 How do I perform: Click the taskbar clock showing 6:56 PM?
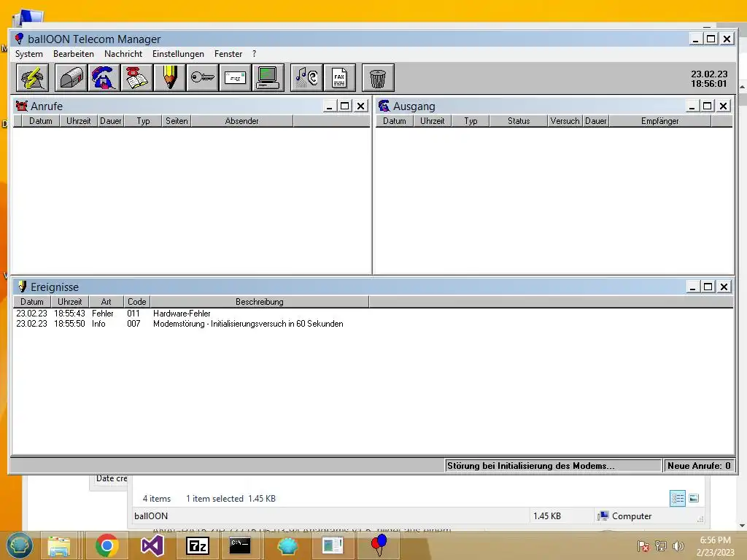(x=715, y=545)
